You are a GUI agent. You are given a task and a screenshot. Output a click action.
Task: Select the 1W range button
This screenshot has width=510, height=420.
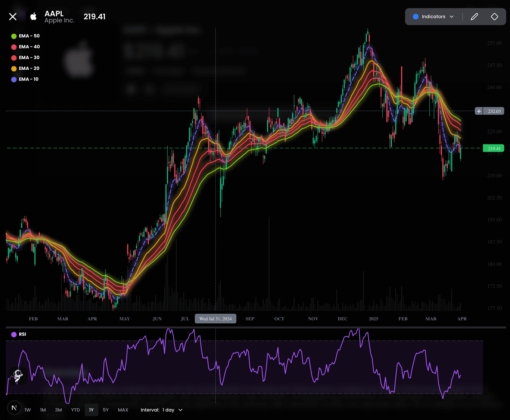[28, 410]
